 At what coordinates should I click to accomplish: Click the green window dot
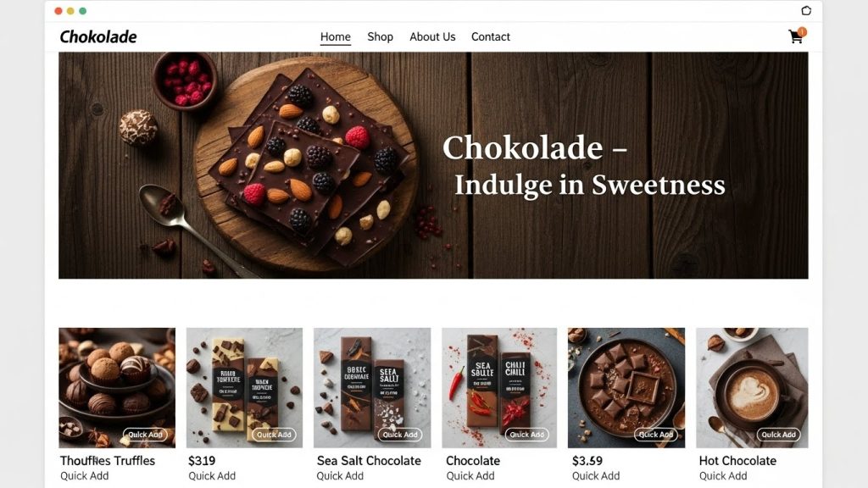click(82, 11)
